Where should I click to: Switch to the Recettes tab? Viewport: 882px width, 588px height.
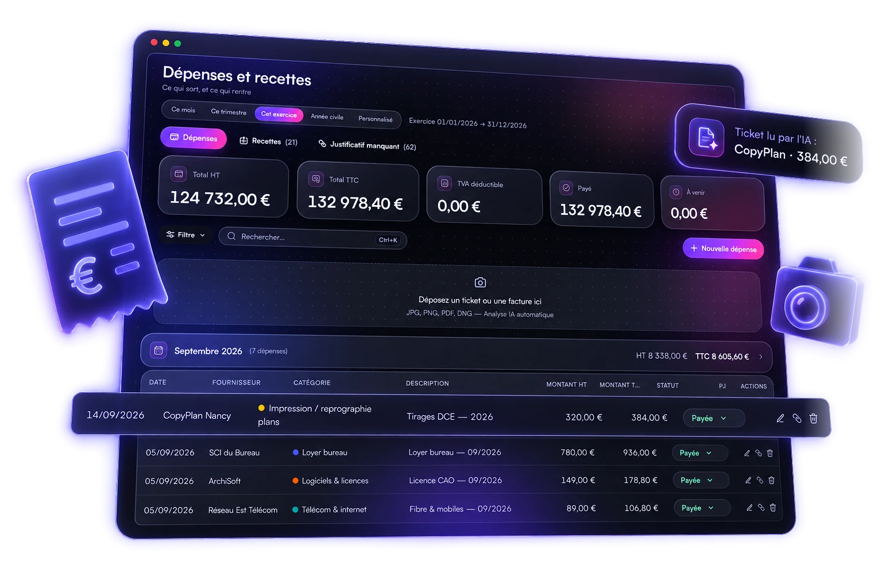(x=268, y=141)
